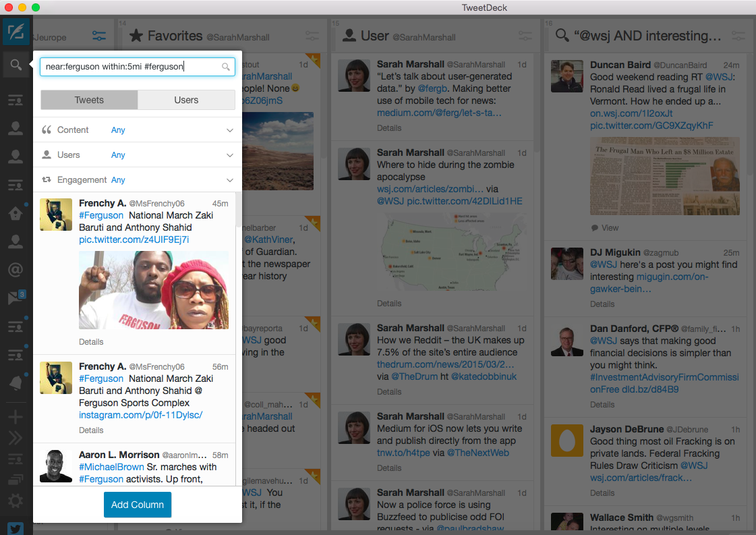Screen dimensions: 756x535
Task: Click the @fergb mention in Sarah Marshall tweet
Action: click(x=432, y=88)
